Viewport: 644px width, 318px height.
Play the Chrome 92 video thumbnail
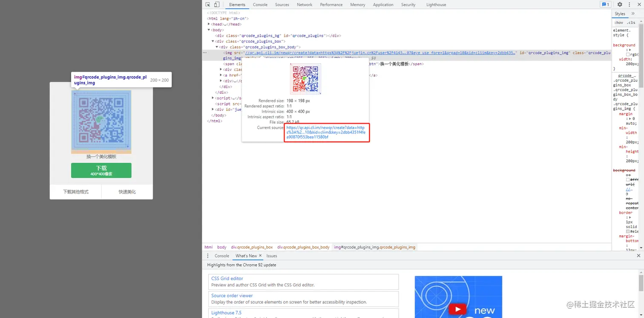[x=458, y=309]
